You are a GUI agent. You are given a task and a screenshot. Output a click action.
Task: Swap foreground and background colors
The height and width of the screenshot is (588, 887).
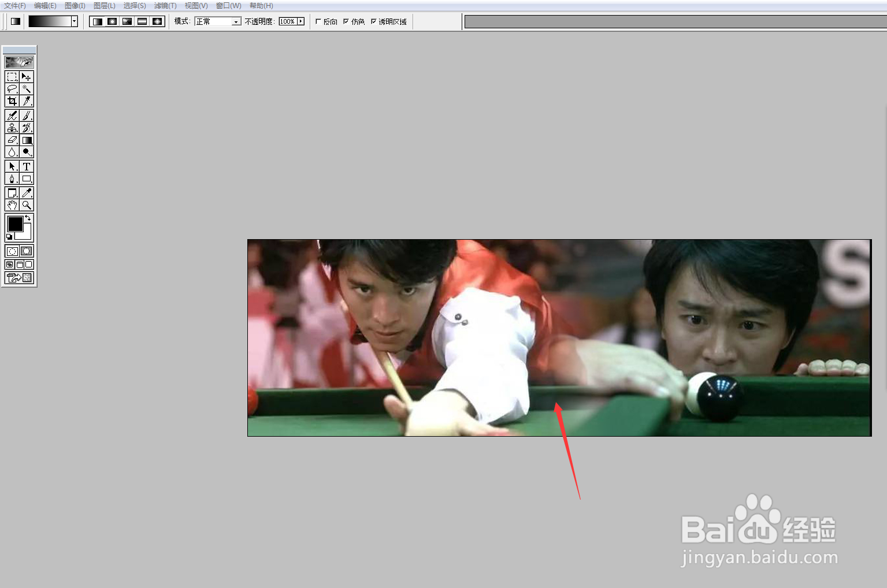pyautogui.click(x=28, y=218)
